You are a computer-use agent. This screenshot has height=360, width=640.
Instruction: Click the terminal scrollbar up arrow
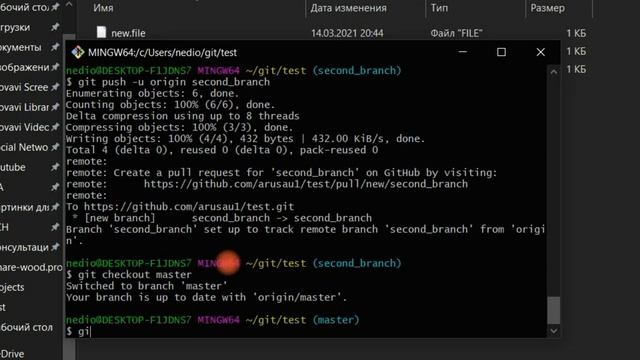click(553, 72)
